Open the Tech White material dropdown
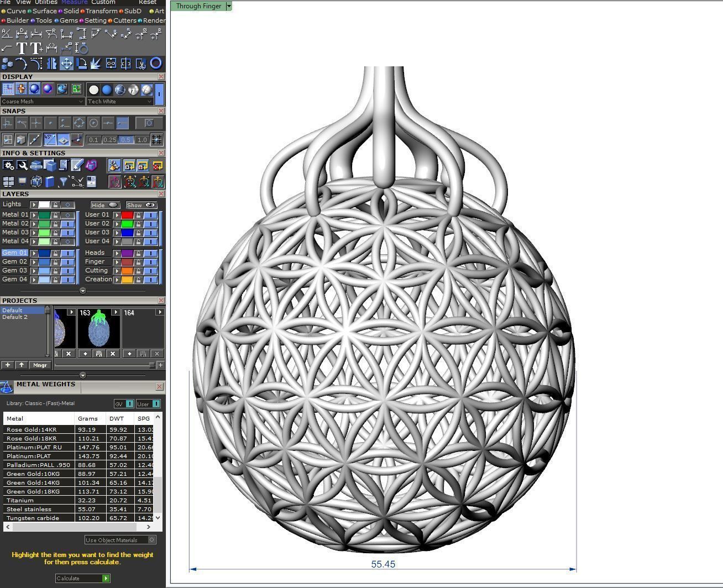The width and height of the screenshot is (723, 588). pos(119,101)
